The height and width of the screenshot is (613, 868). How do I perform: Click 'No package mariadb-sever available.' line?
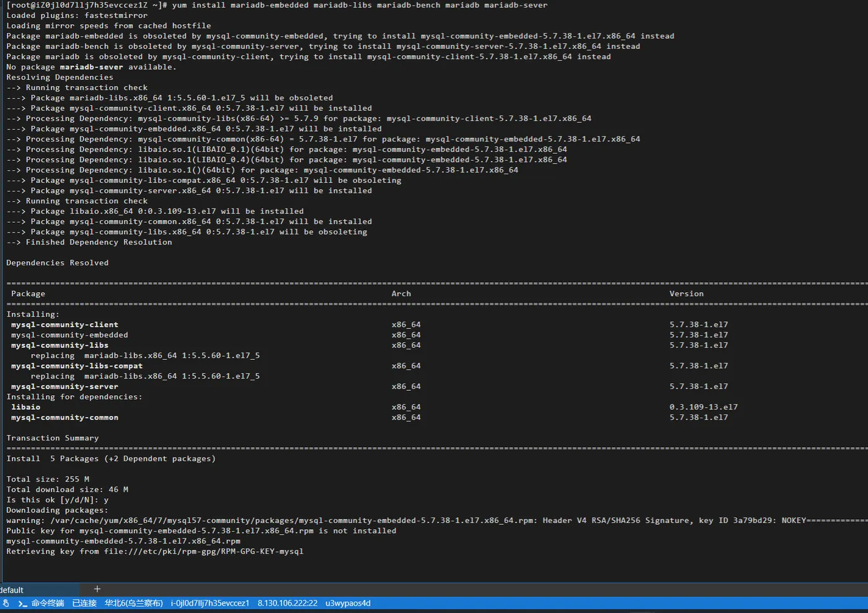point(91,67)
